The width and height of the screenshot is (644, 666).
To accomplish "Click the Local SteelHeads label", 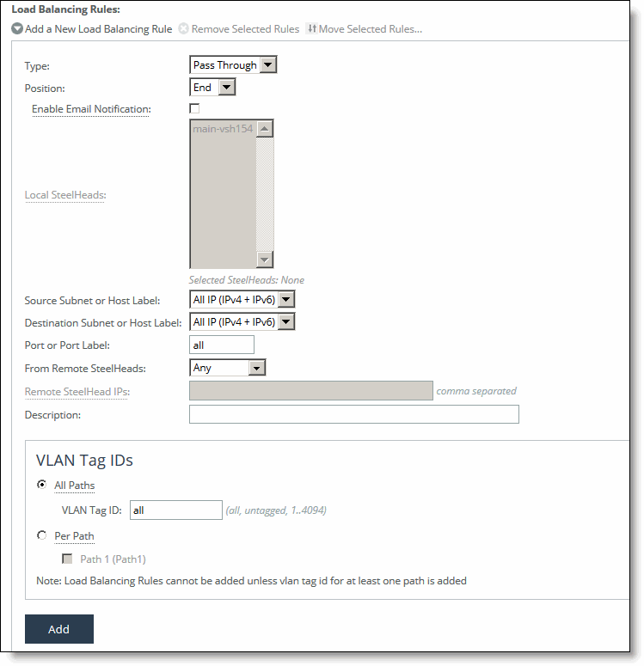I will pos(65,195).
